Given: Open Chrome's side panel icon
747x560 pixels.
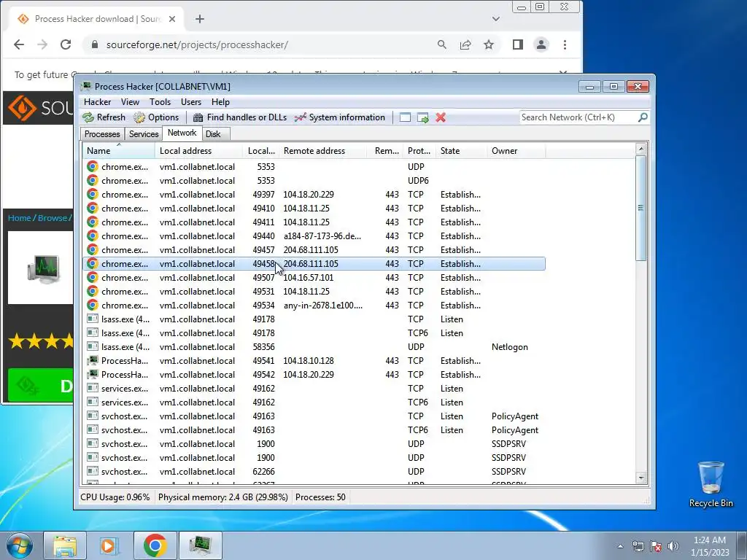Looking at the screenshot, I should tap(518, 44).
